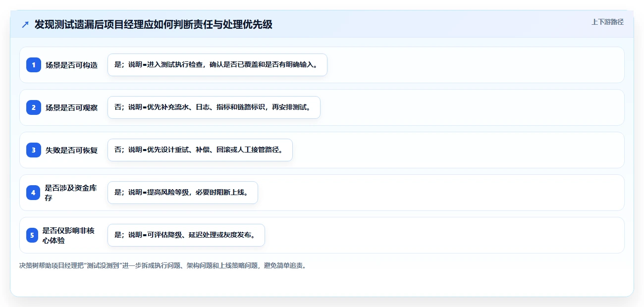
Task: Click the 上下游路径 label in header
Action: pyautogui.click(x=607, y=22)
